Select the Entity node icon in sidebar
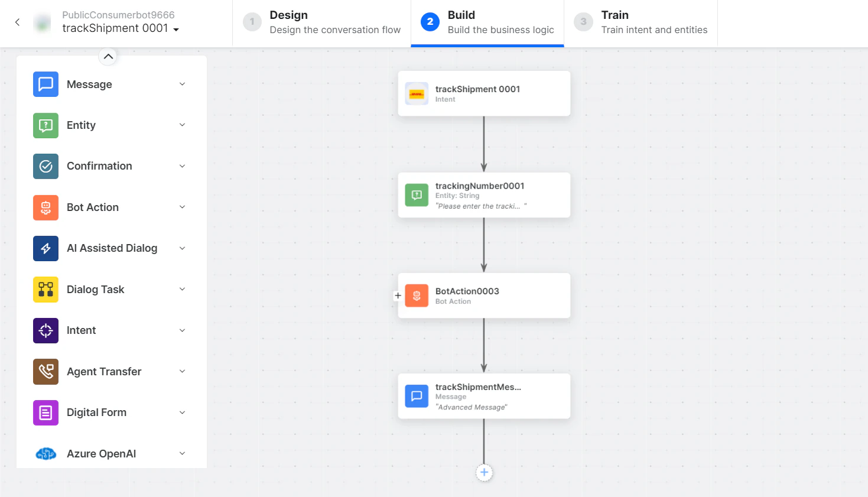This screenshot has width=868, height=497. 45,125
